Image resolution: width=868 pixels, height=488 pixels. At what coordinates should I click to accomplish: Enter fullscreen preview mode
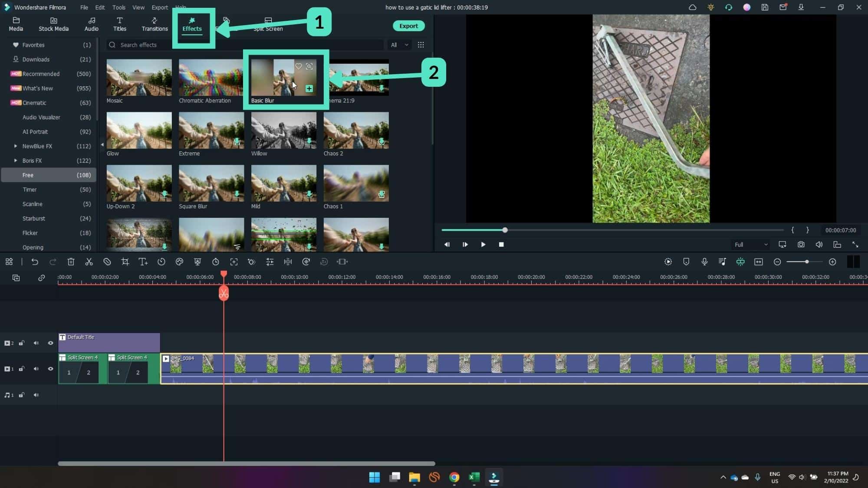(x=855, y=245)
